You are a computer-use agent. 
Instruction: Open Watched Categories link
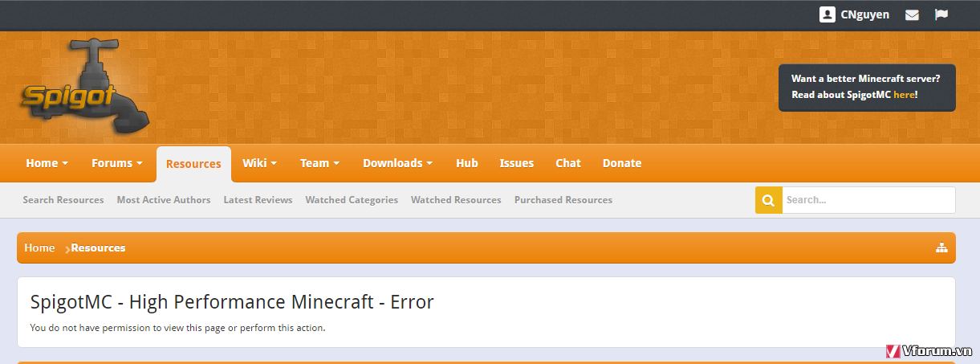click(352, 200)
